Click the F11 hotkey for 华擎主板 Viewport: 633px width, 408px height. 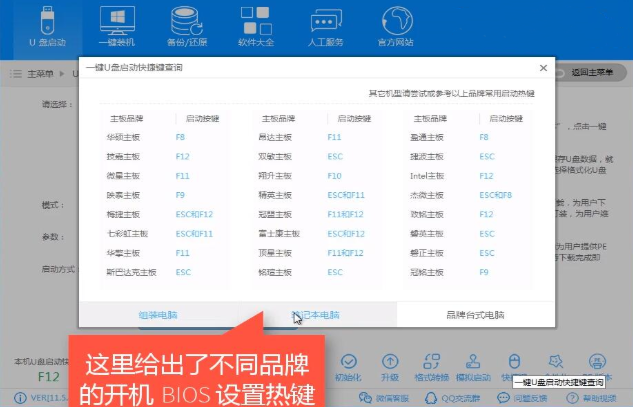click(182, 253)
